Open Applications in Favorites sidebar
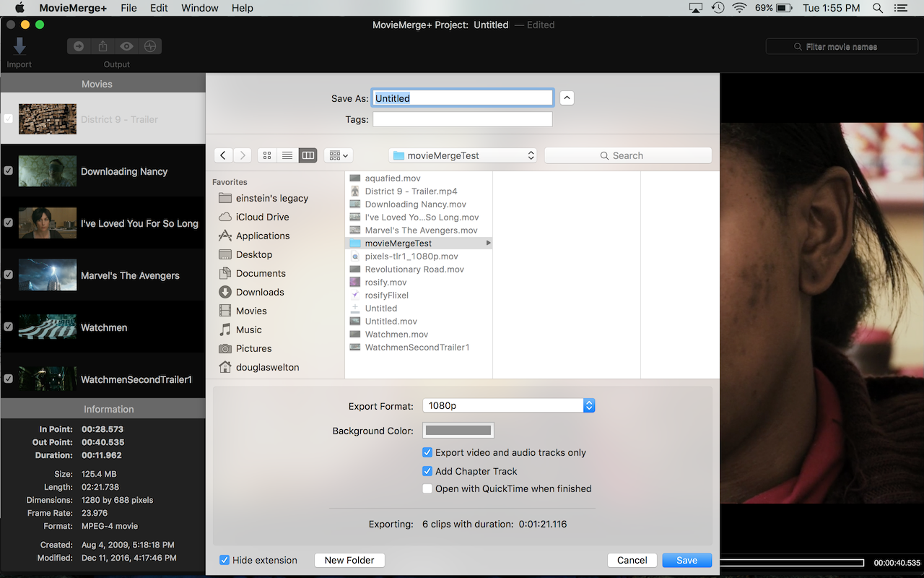924x578 pixels. click(253, 236)
